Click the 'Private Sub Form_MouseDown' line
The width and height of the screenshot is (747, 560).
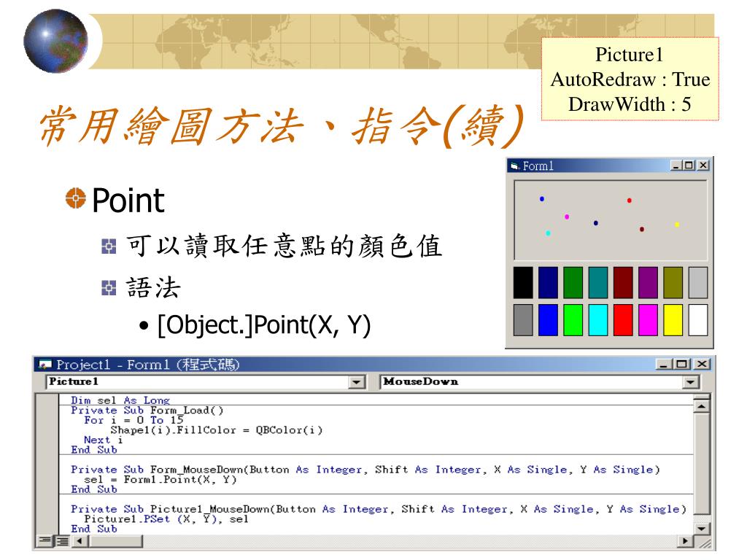365,470
